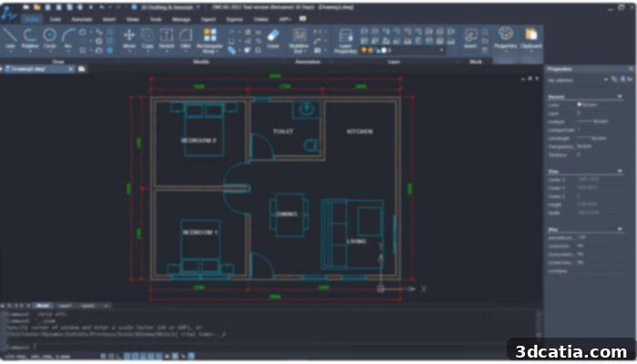
Task: Click the BEDROOM 2 label in drawing
Action: (x=198, y=140)
